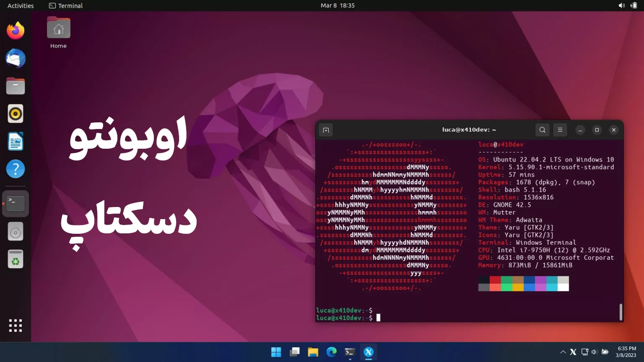The image size is (644, 362).
Task: Add a new tab in the terminal window
Action: tap(326, 130)
